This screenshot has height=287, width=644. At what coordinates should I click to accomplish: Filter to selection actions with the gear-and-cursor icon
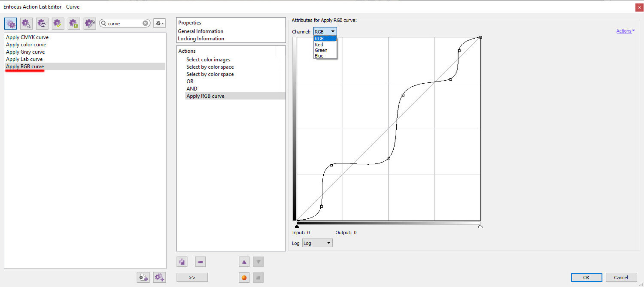(x=27, y=23)
